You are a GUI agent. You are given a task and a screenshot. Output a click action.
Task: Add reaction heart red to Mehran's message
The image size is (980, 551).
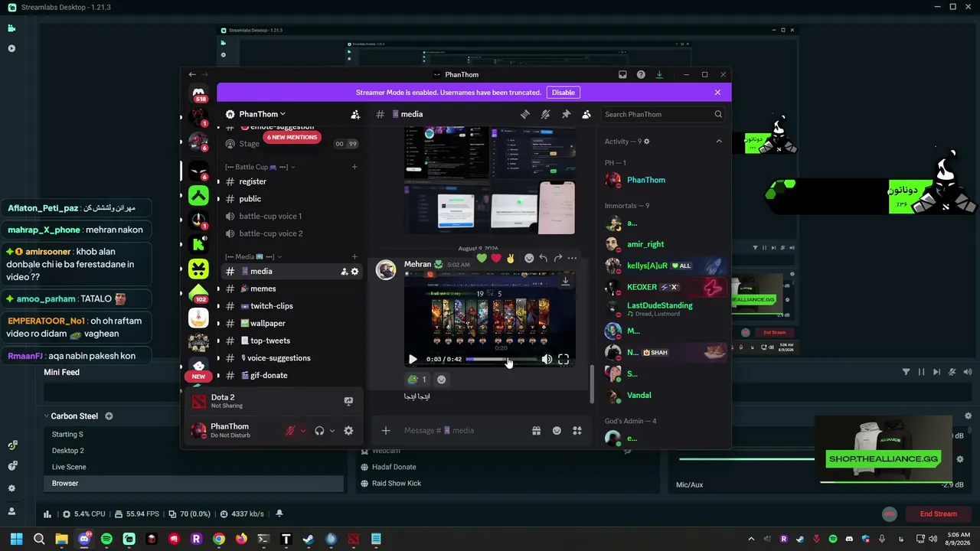(x=496, y=259)
